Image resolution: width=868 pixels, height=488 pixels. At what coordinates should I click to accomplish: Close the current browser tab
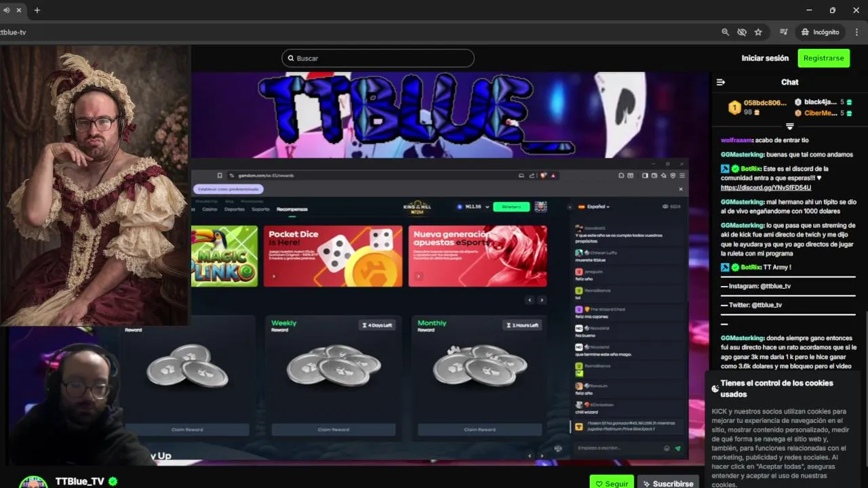pyautogui.click(x=18, y=10)
